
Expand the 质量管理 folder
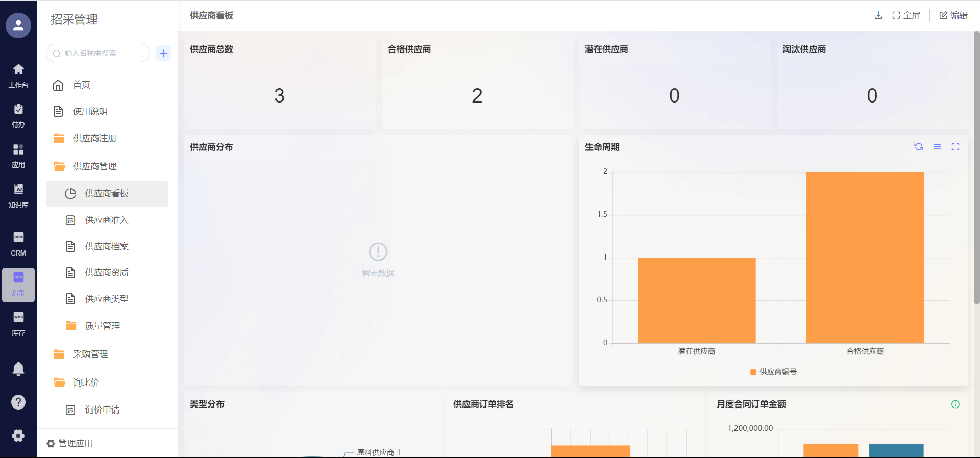tap(102, 326)
